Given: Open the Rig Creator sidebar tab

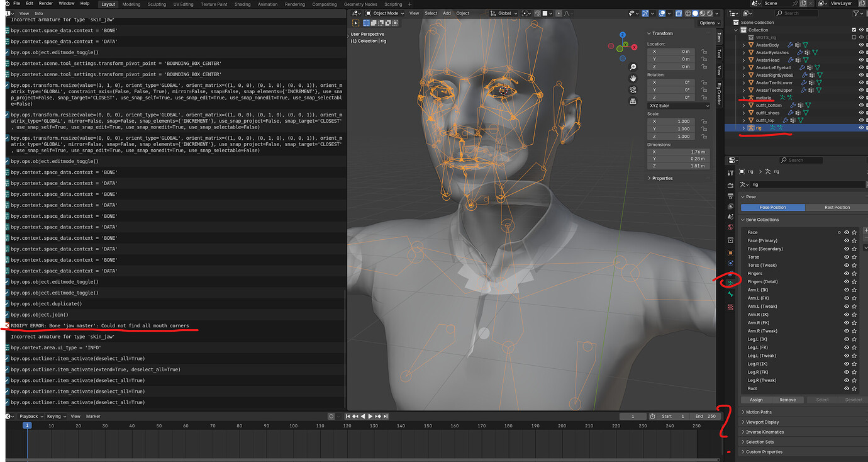Looking at the screenshot, I should point(719,93).
